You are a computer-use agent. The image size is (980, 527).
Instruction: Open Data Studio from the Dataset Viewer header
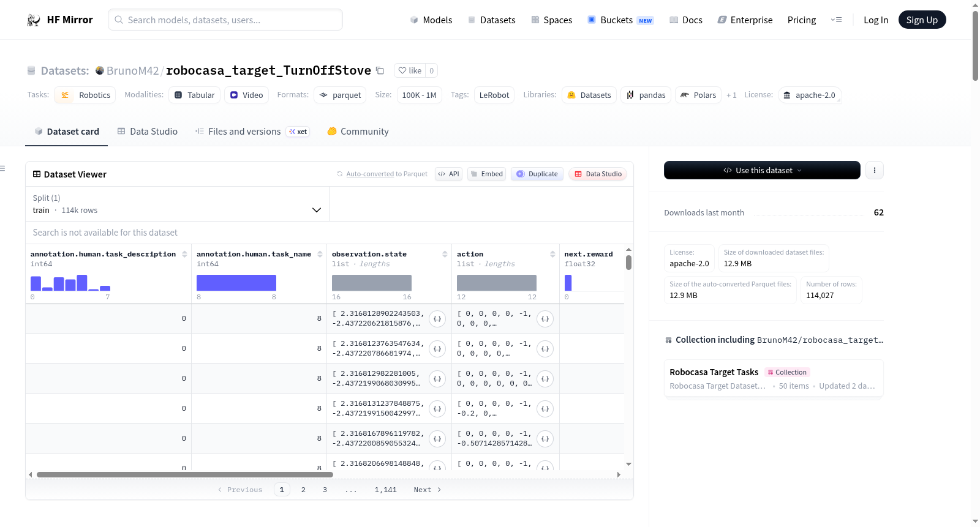[x=598, y=174]
